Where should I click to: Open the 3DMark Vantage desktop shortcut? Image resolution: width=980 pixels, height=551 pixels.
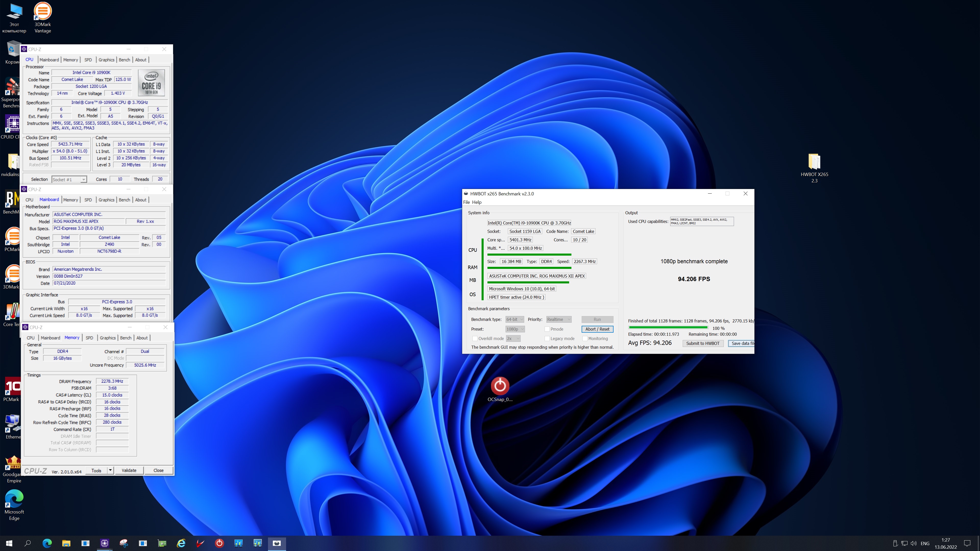(43, 18)
